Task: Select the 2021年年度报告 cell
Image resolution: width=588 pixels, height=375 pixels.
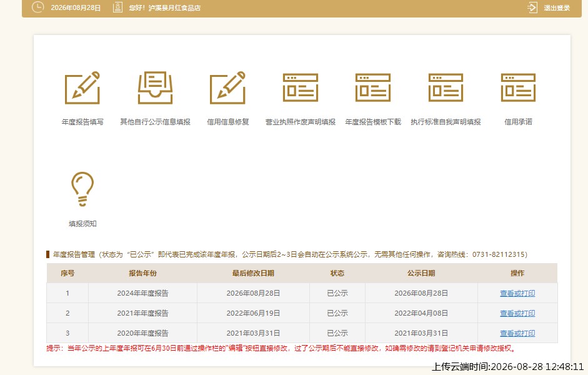Action: tap(142, 313)
